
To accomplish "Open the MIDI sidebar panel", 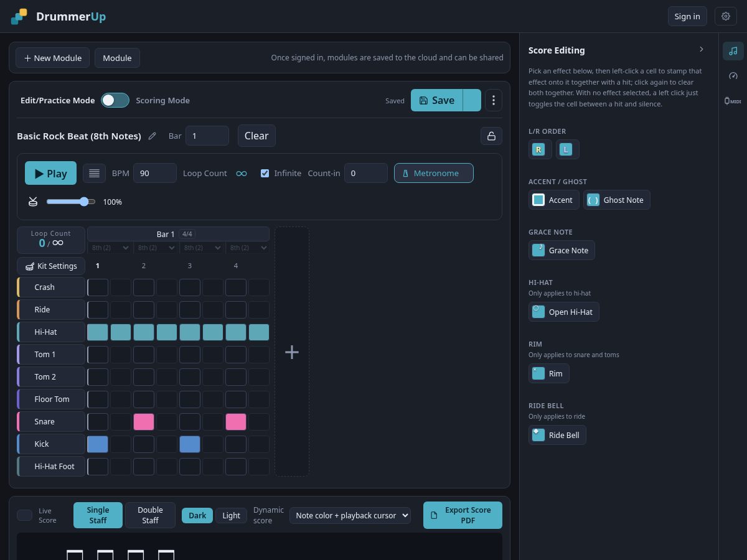I will coord(733,101).
